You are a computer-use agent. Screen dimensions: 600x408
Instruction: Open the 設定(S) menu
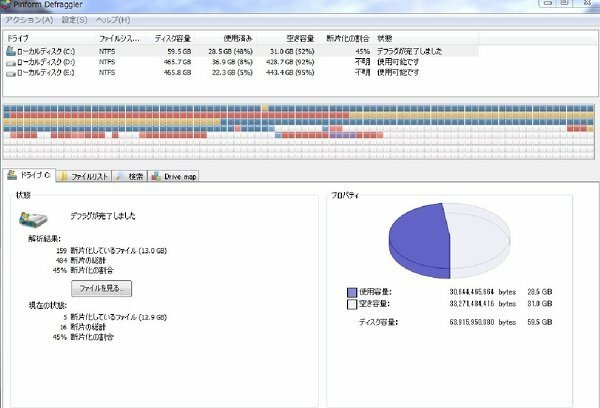tap(74, 20)
